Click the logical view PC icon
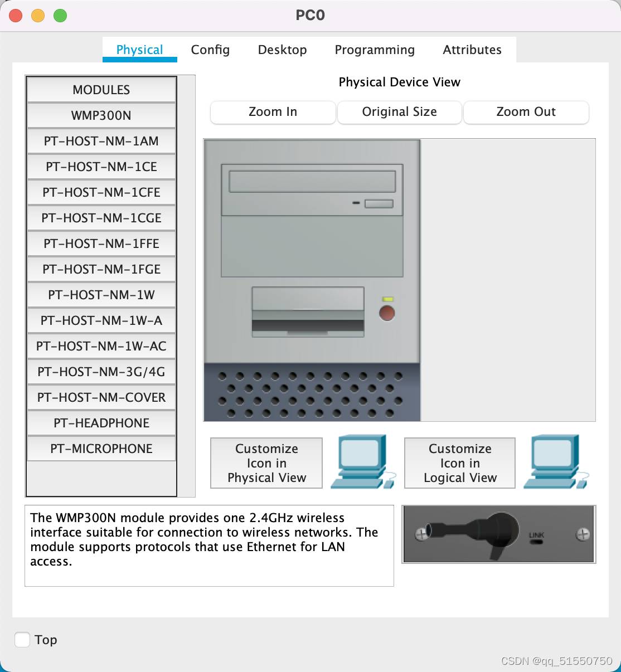The height and width of the screenshot is (672, 621). point(556,462)
